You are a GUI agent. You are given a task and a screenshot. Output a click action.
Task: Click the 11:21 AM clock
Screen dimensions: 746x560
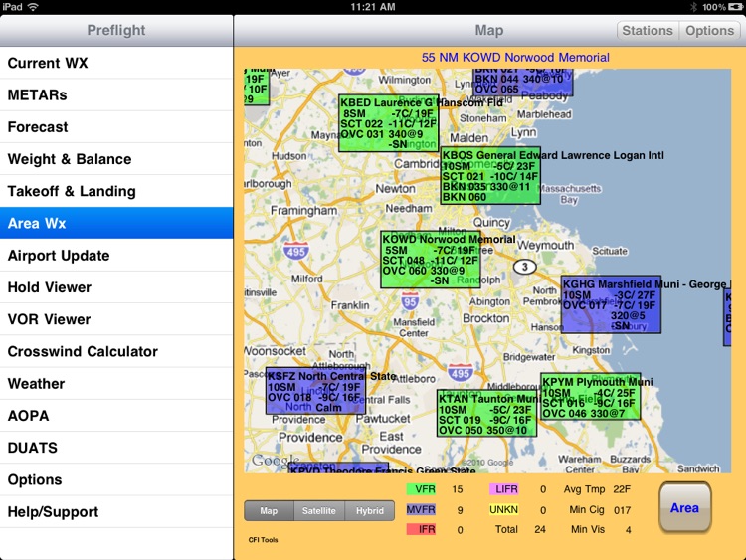373,7
